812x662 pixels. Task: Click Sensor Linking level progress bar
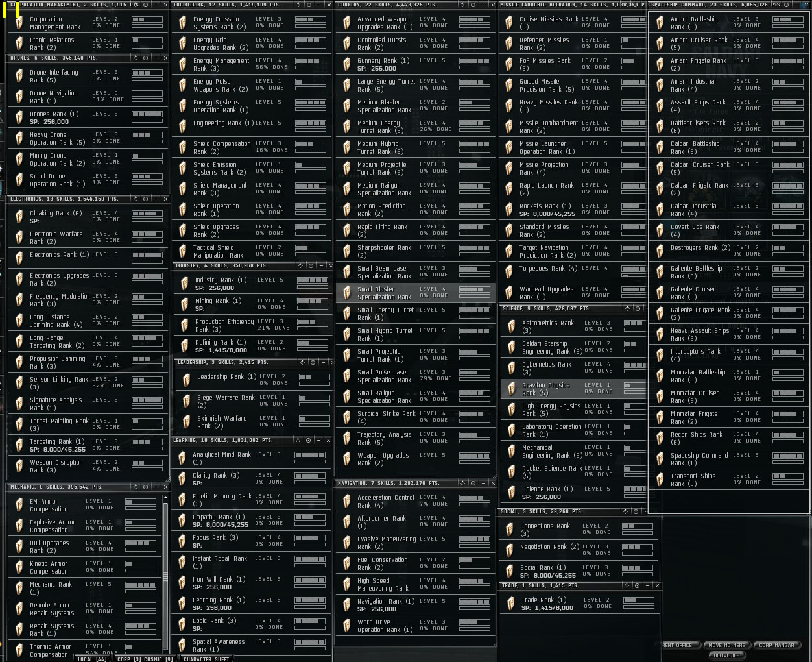pos(147,380)
